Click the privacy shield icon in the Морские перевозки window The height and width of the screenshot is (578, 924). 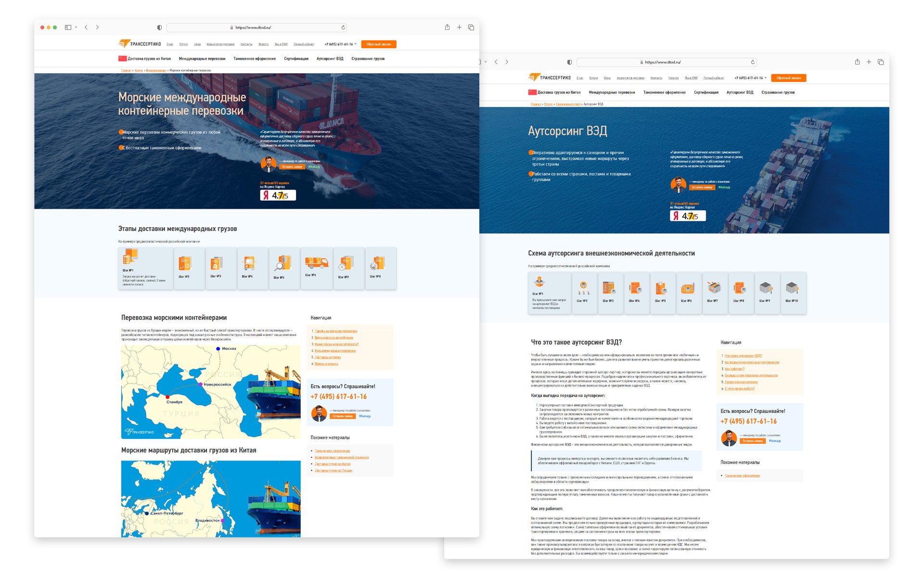[x=159, y=27]
